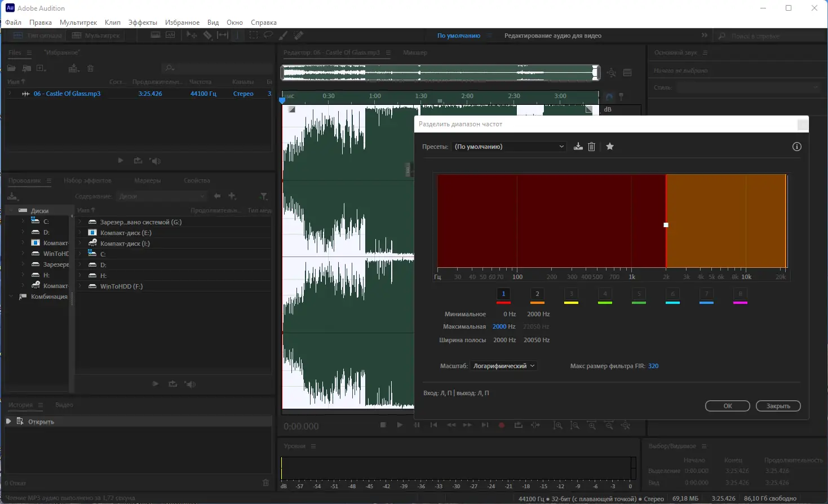This screenshot has width=828, height=504.
Task: Click the white crossover handle at 2k
Action: click(x=666, y=225)
